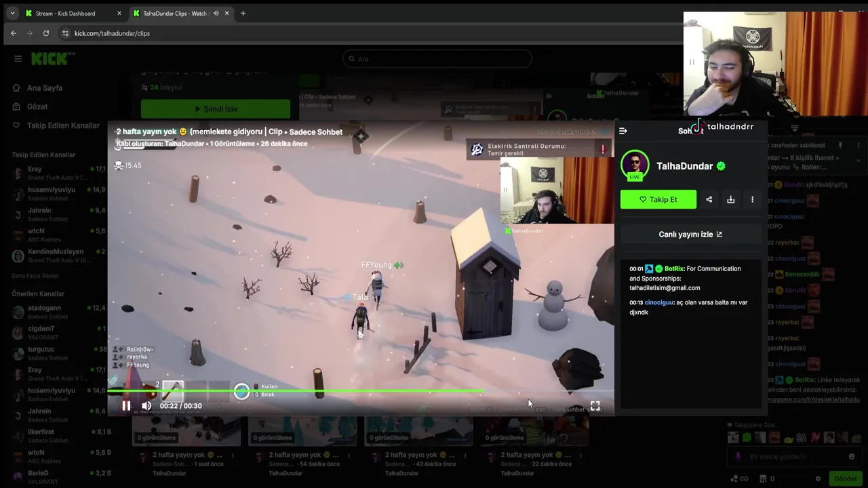Click BotRix username in clip chat
868x488 pixels.
(673, 269)
